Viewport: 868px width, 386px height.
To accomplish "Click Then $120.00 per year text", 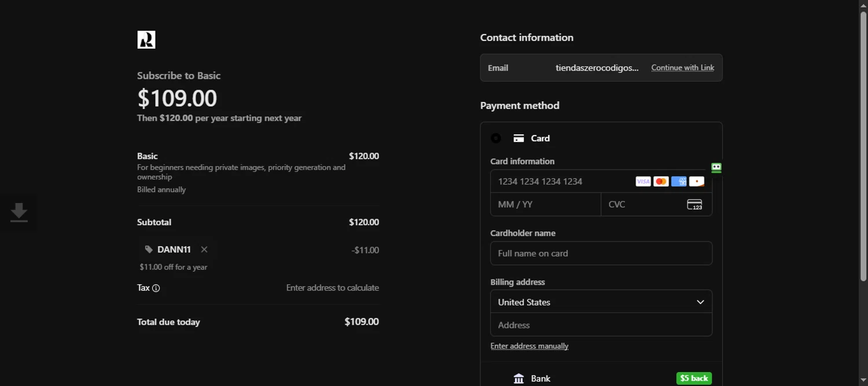I will [219, 118].
